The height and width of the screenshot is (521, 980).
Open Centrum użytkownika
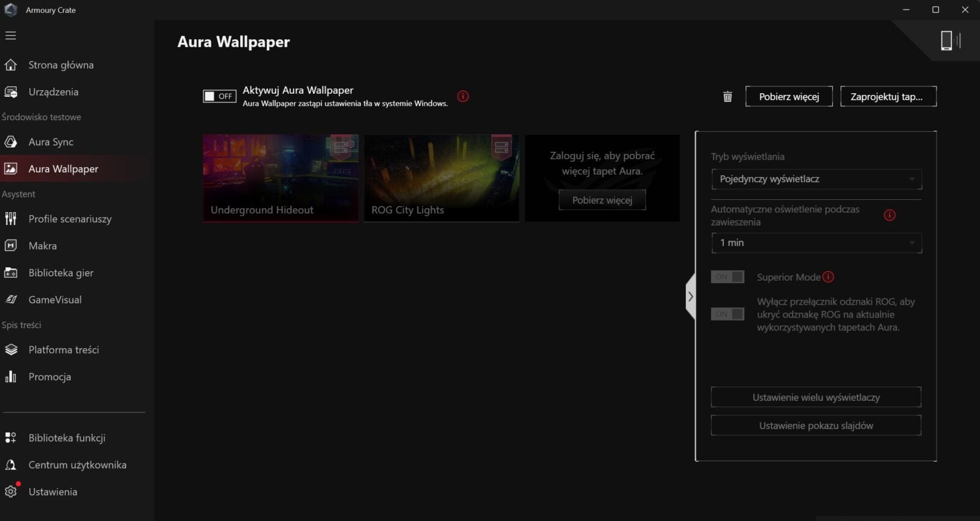77,465
